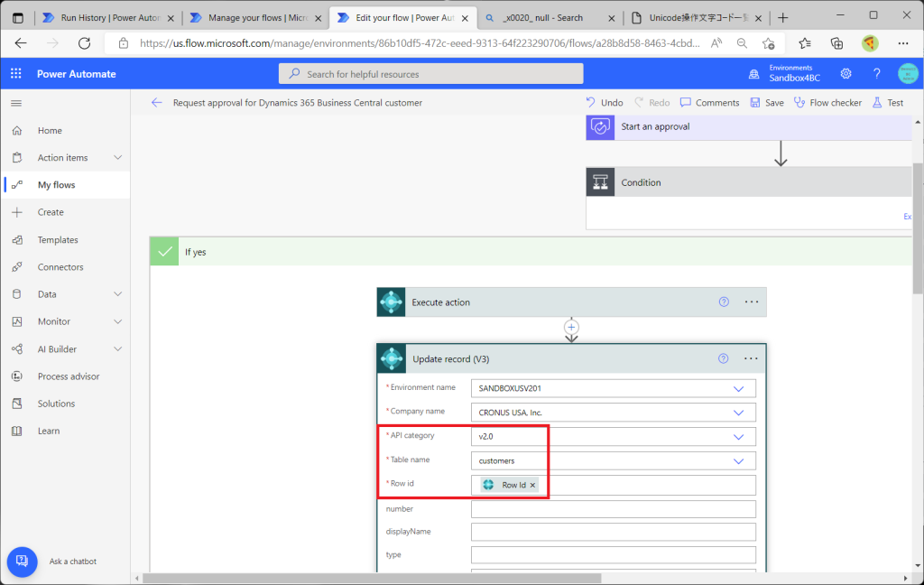Open Settings gear in Power Automate header
Viewport: 924px width, 585px height.
coord(845,74)
